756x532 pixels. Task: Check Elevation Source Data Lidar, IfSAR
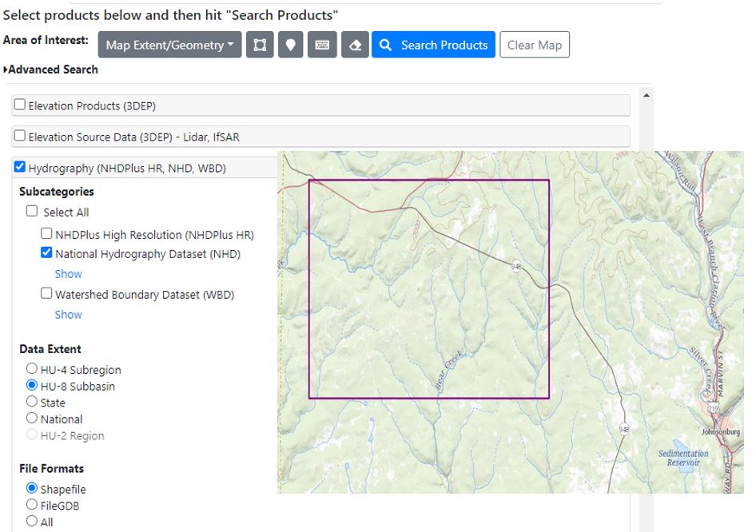20,136
